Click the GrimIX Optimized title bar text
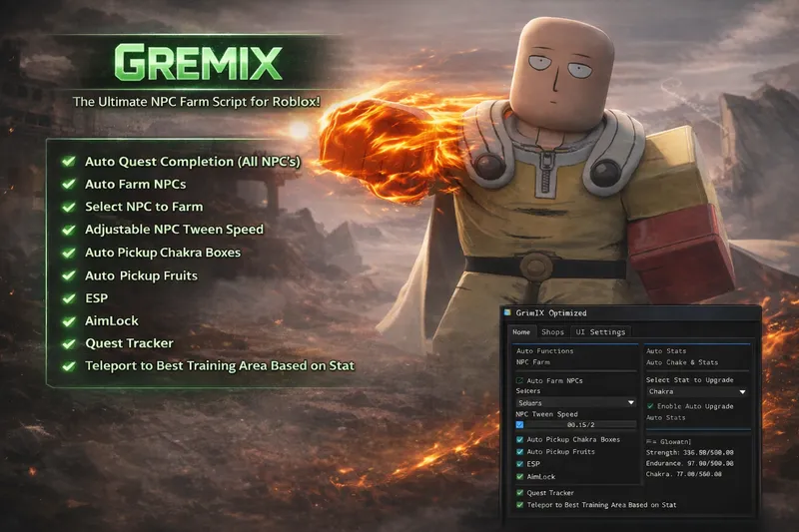The image size is (799, 532). click(x=551, y=313)
